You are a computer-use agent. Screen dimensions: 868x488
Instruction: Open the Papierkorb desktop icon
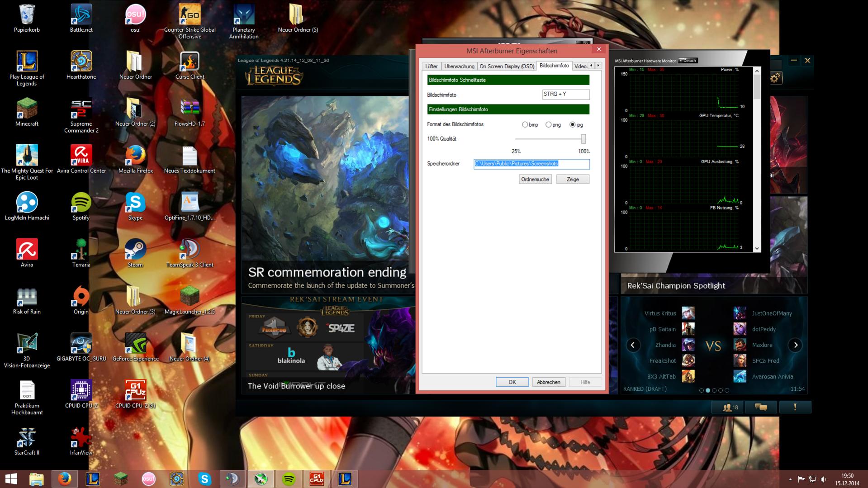(x=27, y=19)
